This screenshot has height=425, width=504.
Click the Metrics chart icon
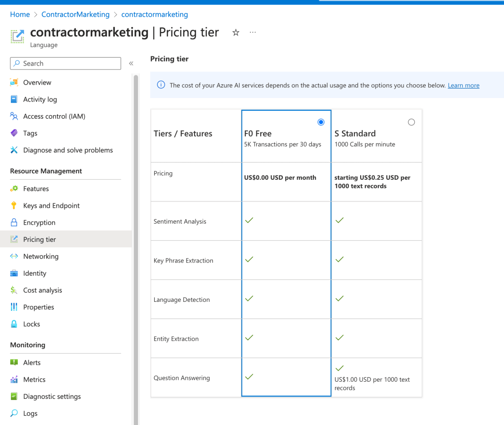tap(14, 379)
